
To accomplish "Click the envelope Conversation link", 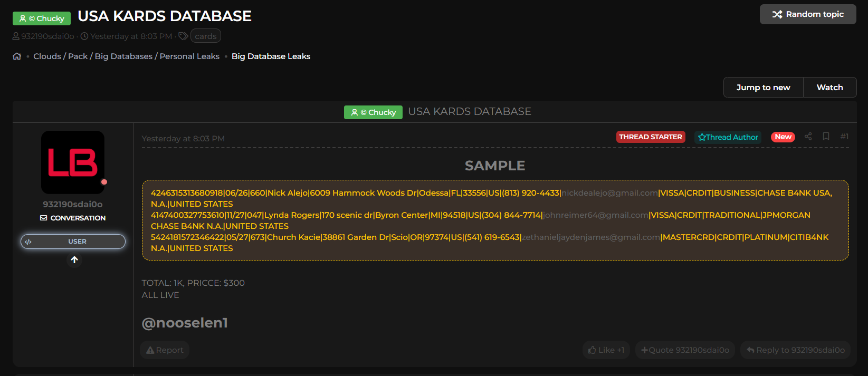I will pos(73,218).
